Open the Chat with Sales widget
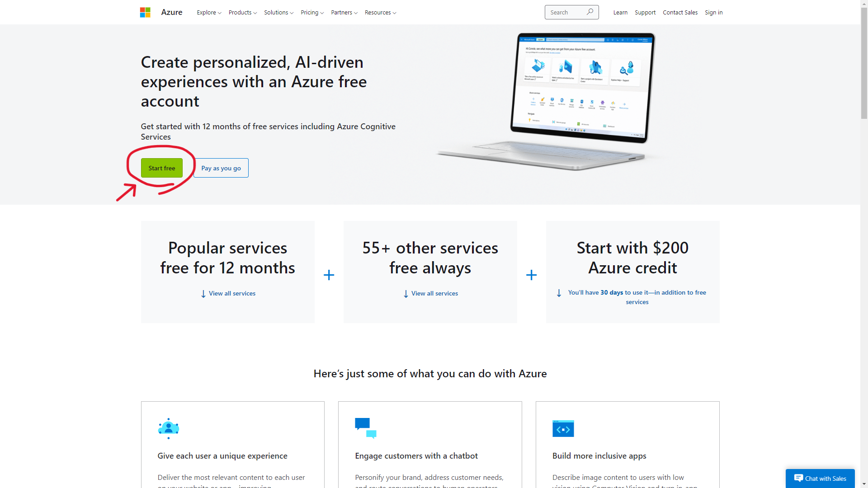 (820, 479)
